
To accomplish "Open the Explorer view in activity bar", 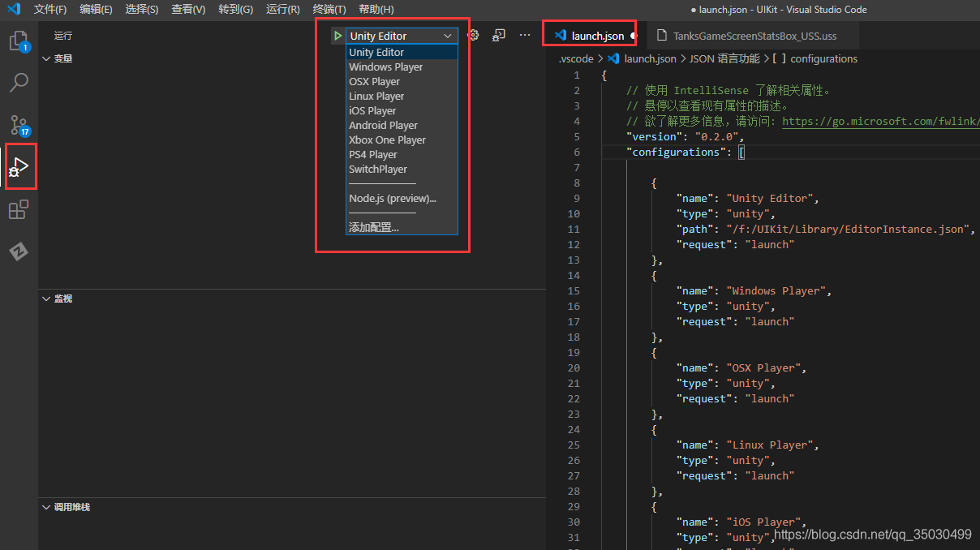I will click(19, 40).
